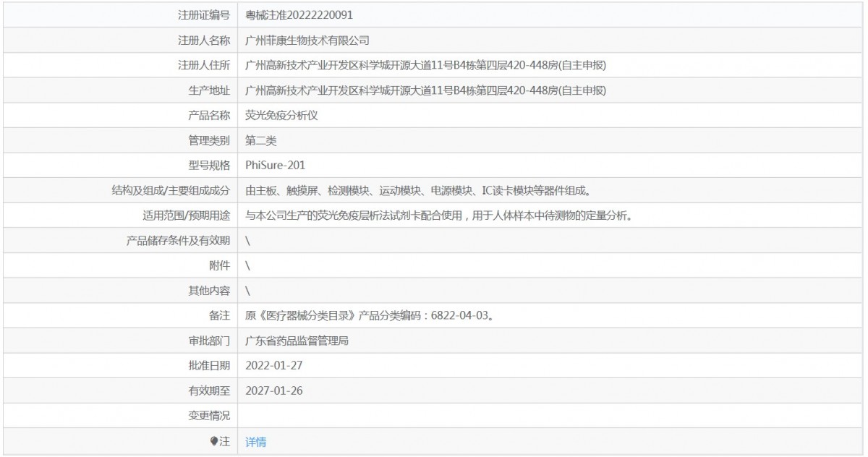Click the 其他内容 label

pyautogui.click(x=209, y=291)
